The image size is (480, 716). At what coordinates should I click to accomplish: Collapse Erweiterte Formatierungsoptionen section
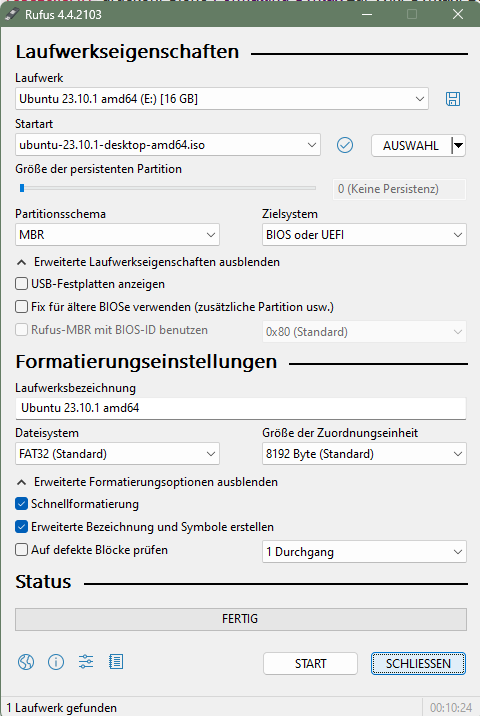tap(147, 482)
